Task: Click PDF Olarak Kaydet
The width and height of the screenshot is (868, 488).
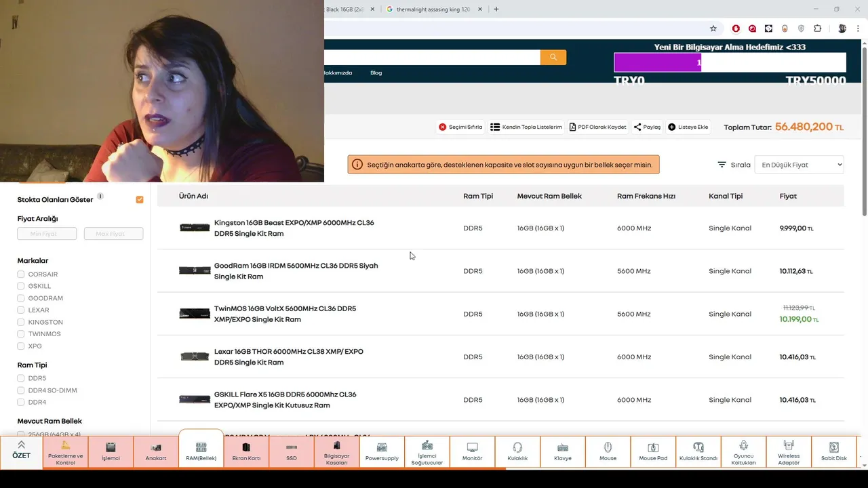Action: pyautogui.click(x=597, y=127)
